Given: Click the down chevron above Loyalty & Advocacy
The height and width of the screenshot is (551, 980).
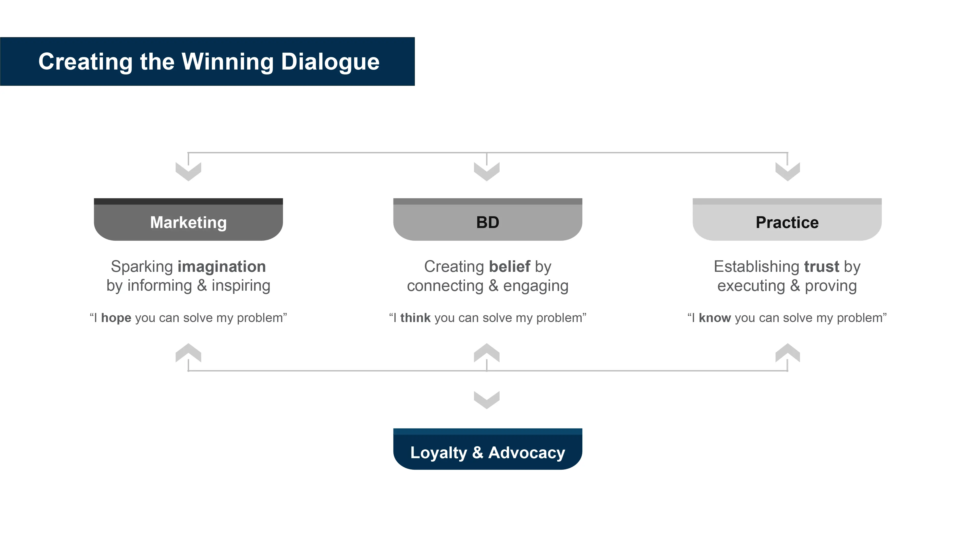Looking at the screenshot, I should (x=487, y=400).
